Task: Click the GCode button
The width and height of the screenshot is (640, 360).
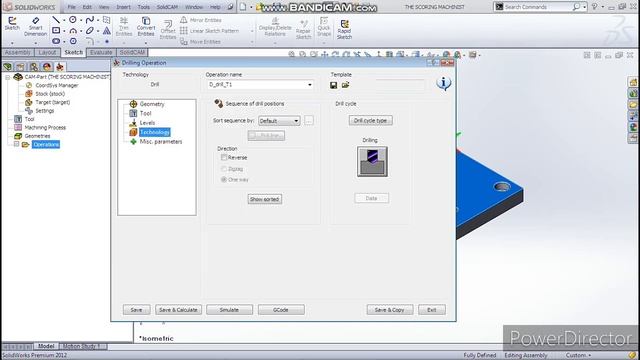Action: [x=281, y=310]
